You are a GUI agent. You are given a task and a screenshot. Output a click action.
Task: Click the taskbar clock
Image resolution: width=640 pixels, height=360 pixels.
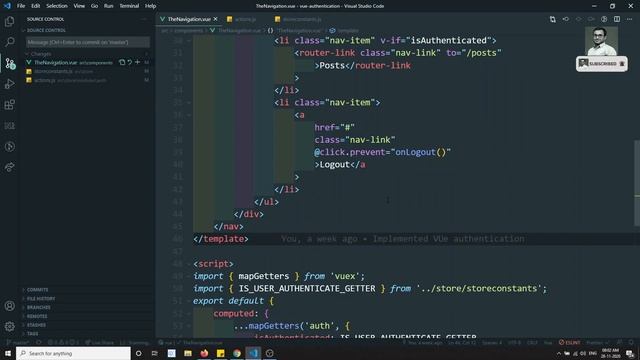pos(610,353)
